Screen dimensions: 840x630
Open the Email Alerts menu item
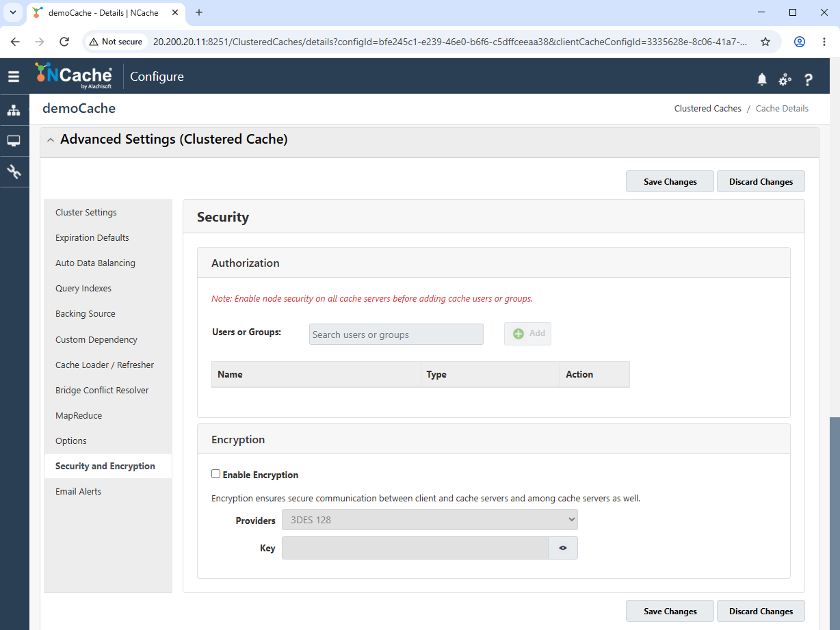point(78,491)
